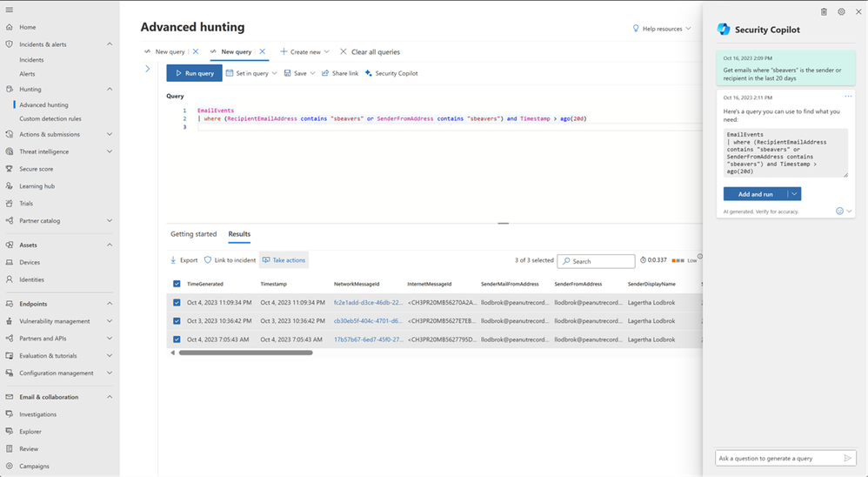Click the results Search field
This screenshot has height=477, width=868.
point(596,261)
